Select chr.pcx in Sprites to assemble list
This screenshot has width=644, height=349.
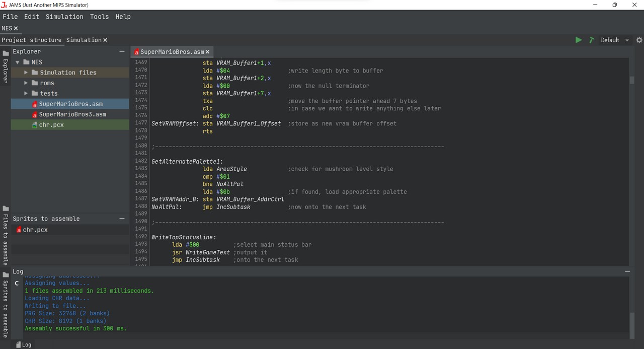click(x=35, y=230)
